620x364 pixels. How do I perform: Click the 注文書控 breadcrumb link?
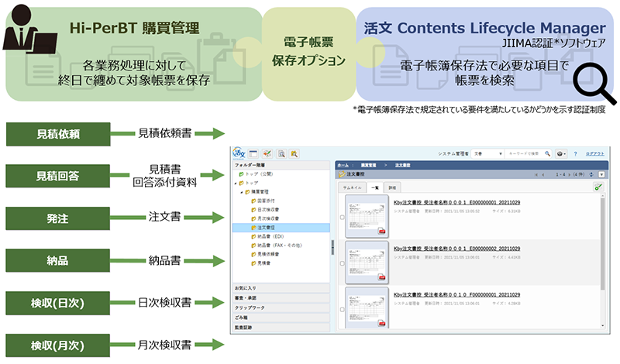(x=402, y=165)
